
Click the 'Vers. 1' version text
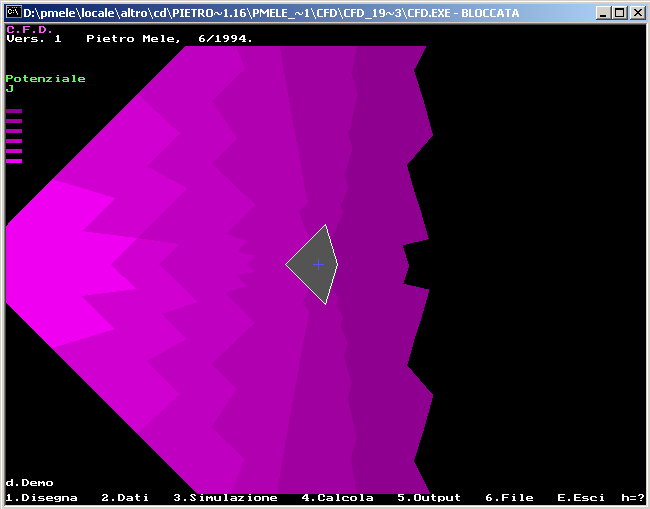pos(34,39)
